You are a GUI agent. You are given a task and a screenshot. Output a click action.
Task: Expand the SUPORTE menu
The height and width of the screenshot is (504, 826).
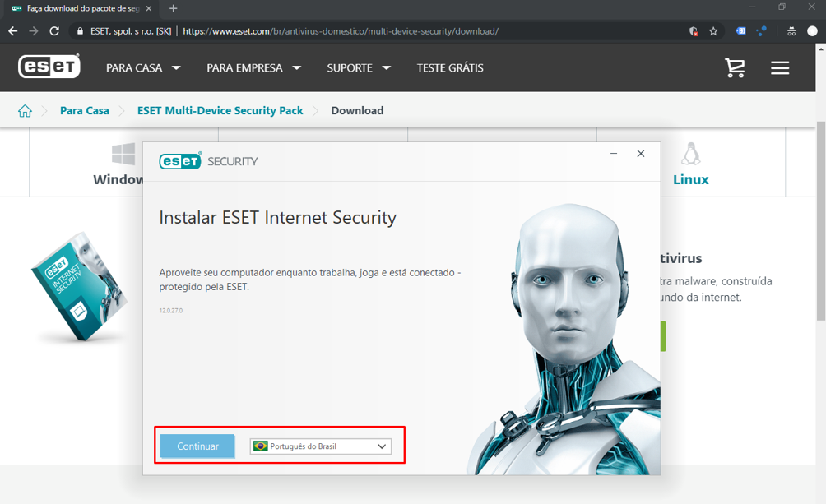[358, 68]
